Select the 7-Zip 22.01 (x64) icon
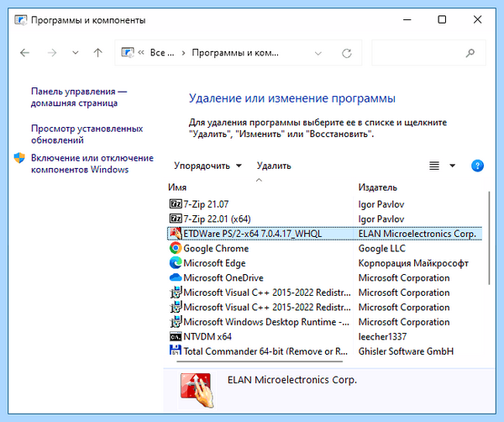The height and width of the screenshot is (422, 504). click(176, 219)
